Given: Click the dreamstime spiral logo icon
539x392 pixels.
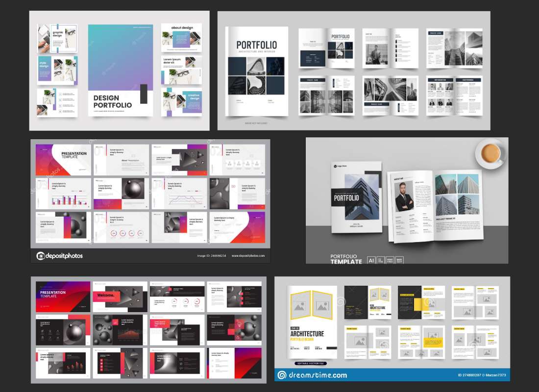Looking at the screenshot, I should point(282,375).
